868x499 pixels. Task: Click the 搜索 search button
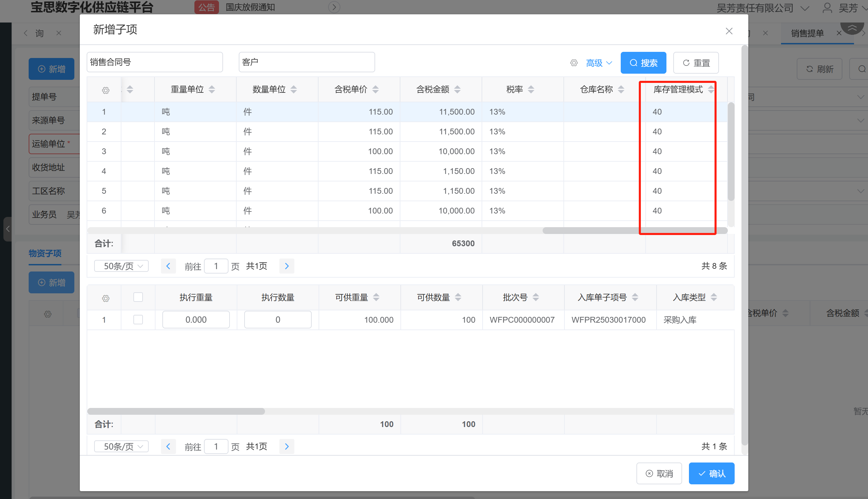pos(643,63)
